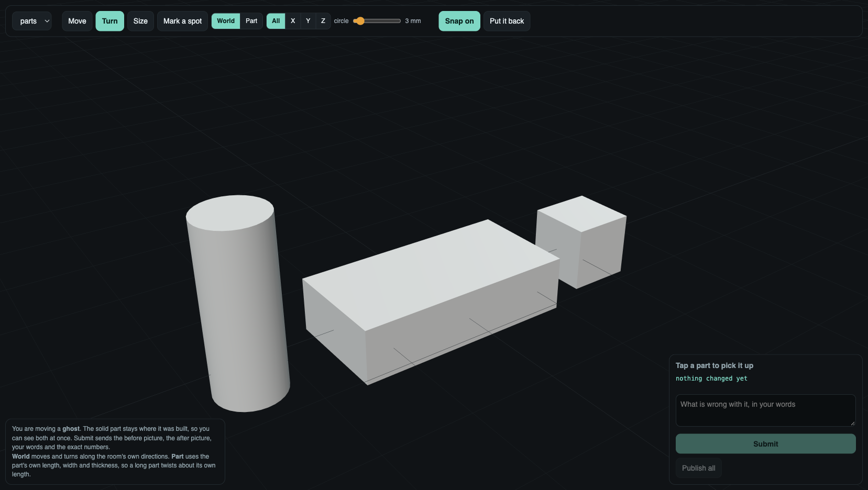Focus the 'What is wrong with it' text box

click(x=765, y=410)
